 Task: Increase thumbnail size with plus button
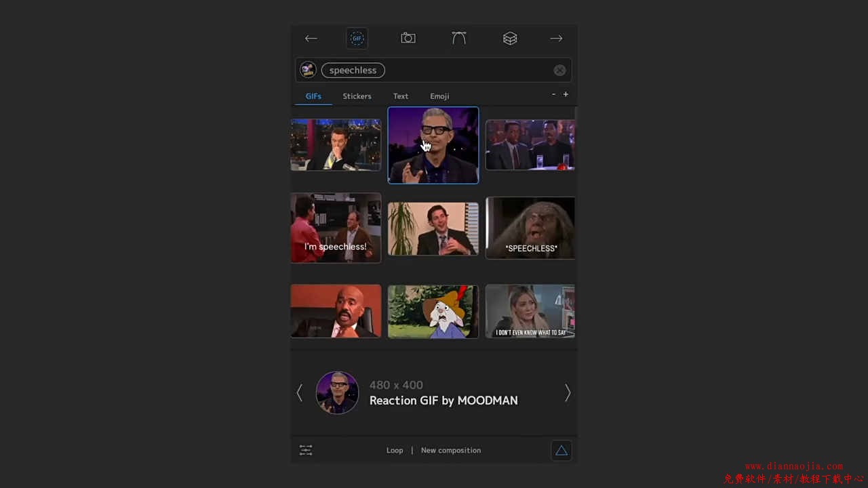pos(566,94)
